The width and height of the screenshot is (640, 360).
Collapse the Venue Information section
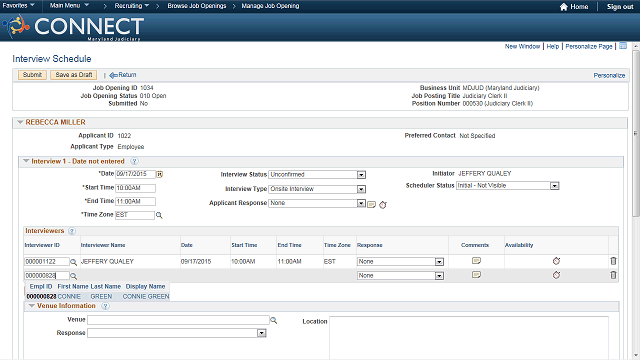[31, 306]
